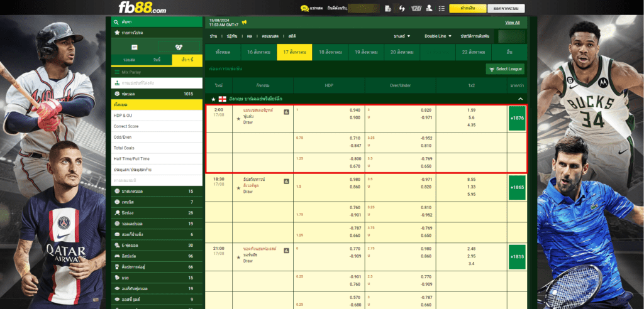The height and width of the screenshot is (309, 644).
Task: Switch to the sports ball panel icon
Action: tap(179, 47)
